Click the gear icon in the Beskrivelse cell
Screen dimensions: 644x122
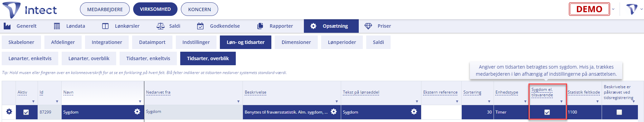point(334,112)
